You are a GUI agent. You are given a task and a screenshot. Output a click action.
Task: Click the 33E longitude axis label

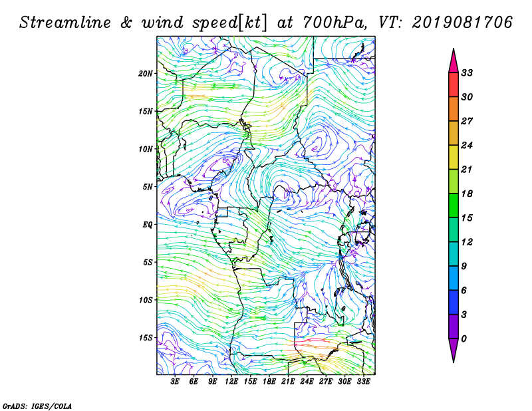363,381
